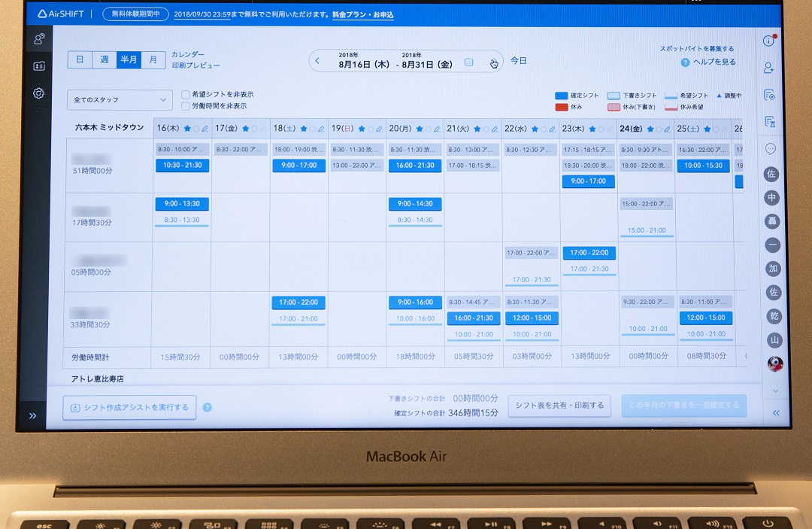This screenshot has height=529, width=812.
Task: Toggle the circle icon for 17(金)
Action: pos(254,129)
